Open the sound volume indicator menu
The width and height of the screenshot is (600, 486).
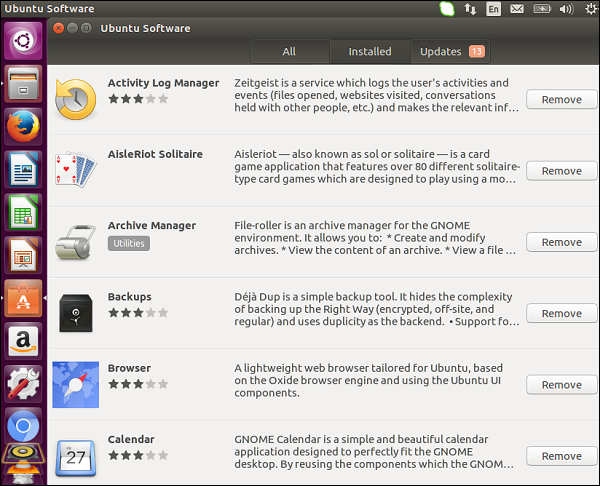tap(566, 9)
